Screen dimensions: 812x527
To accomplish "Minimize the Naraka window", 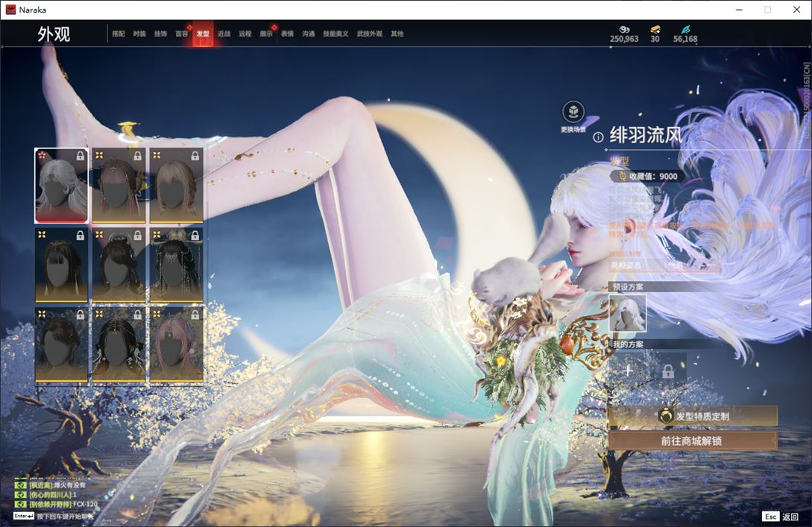I will pyautogui.click(x=740, y=10).
